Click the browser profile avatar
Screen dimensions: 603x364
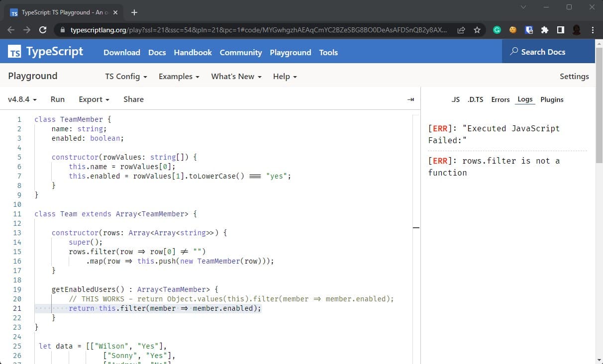(x=576, y=30)
